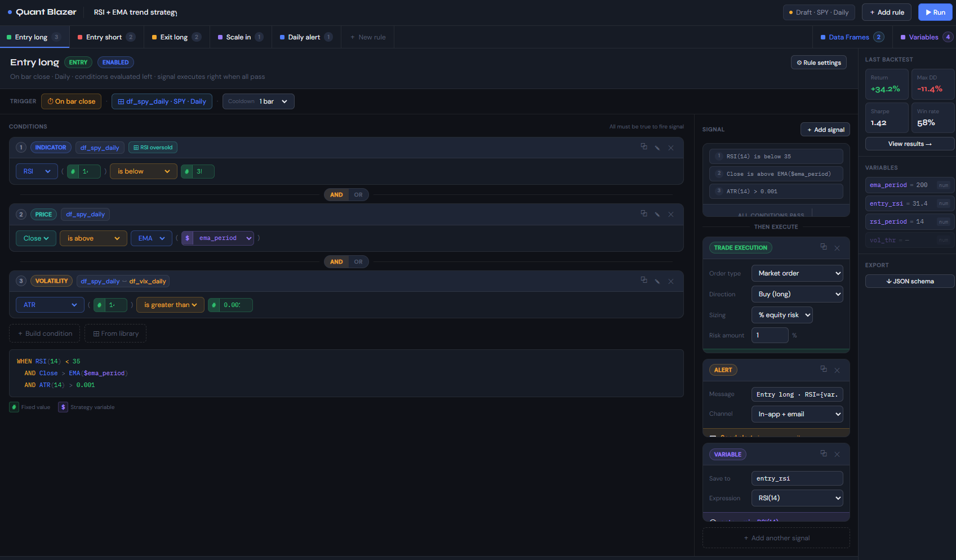The image size is (956, 560).
Task: Change the Sizing equity risk dropdown
Action: click(781, 315)
